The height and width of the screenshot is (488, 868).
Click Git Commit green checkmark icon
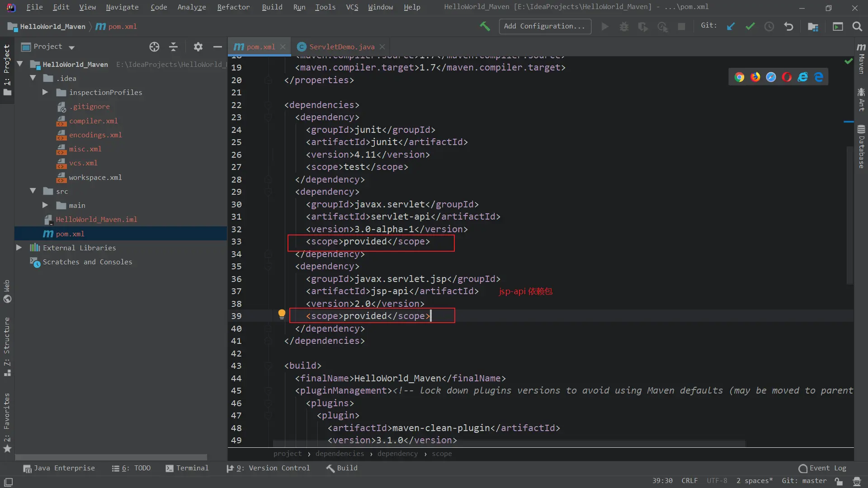[750, 27]
